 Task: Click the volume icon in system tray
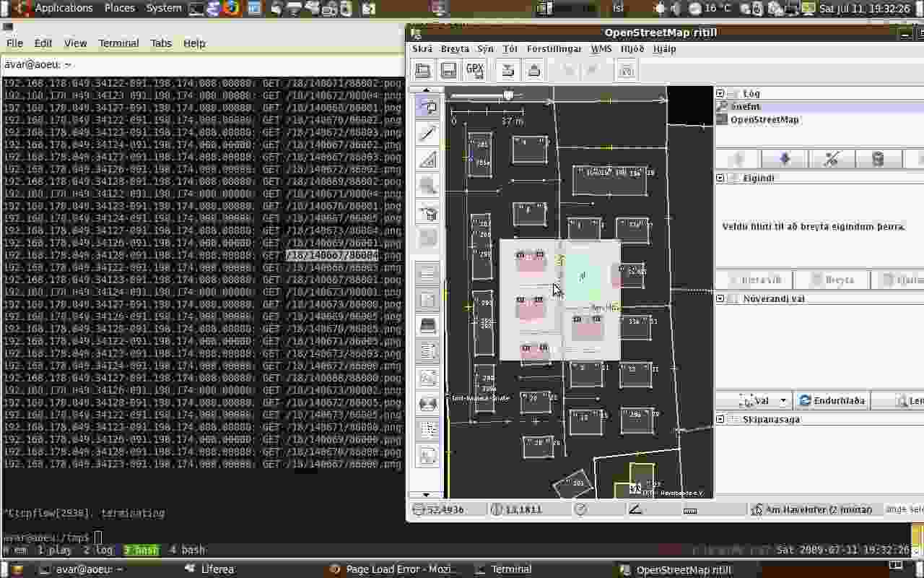tap(676, 9)
